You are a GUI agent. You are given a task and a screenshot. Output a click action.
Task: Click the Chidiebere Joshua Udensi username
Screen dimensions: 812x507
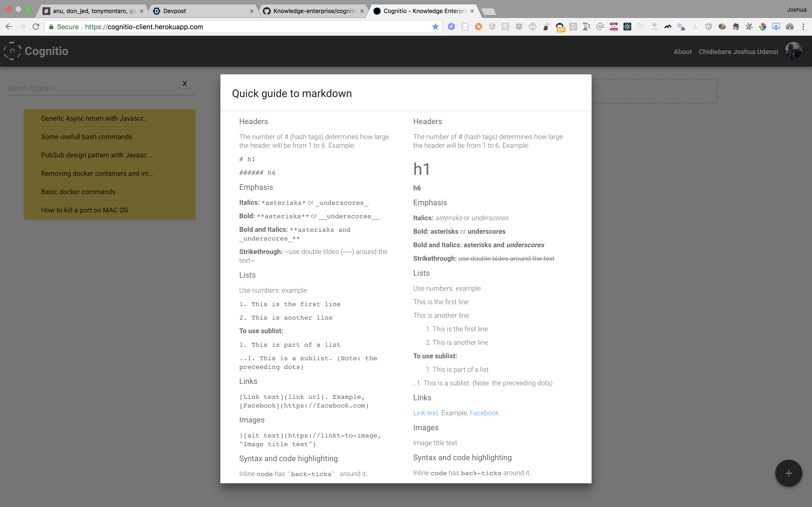[x=738, y=52]
